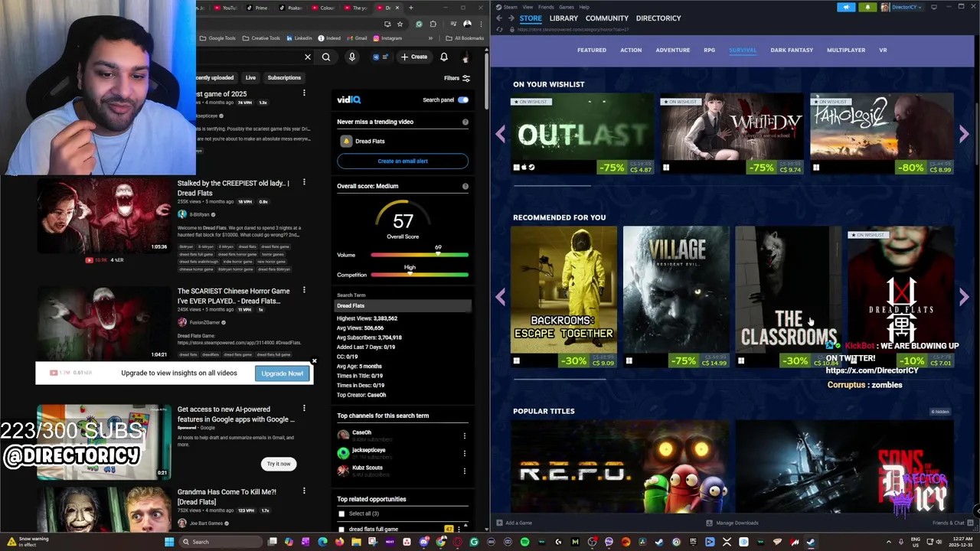This screenshot has height=551, width=980.
Task: Open a new Chrome tab with plus button
Action: click(411, 8)
